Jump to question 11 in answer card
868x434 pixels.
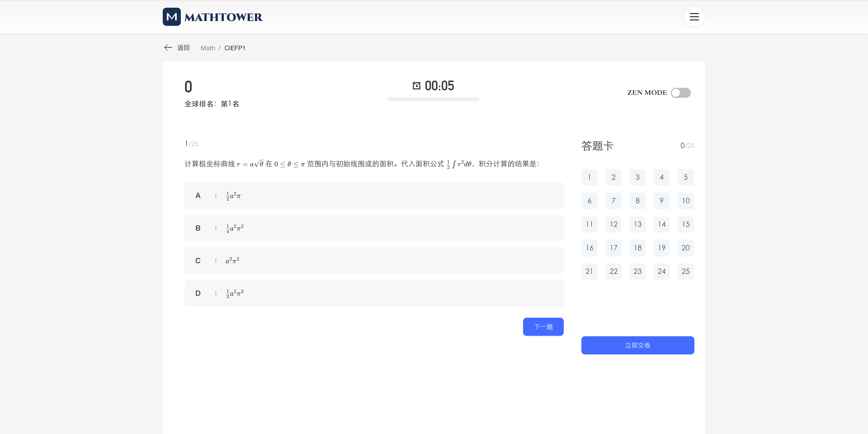589,225
